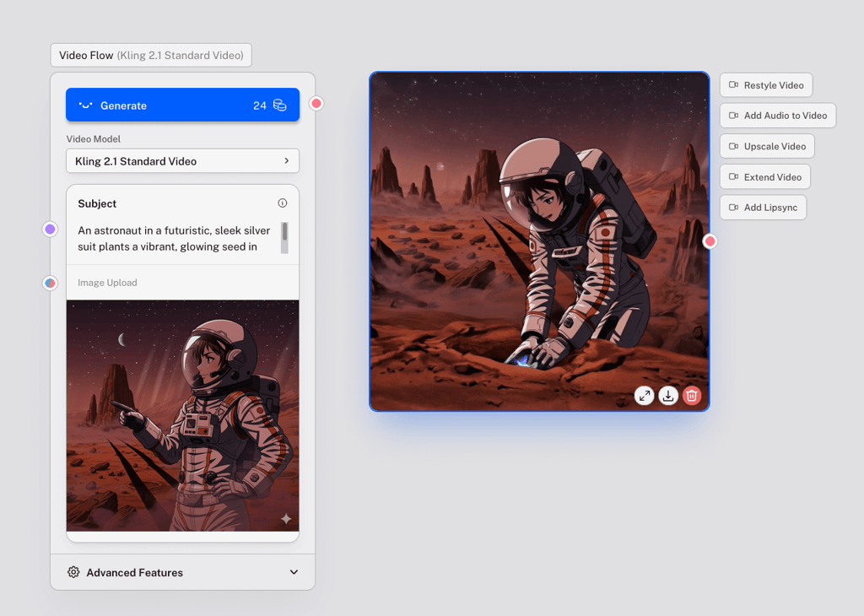
Task: Click the purple node connector beside Subject
Action: pos(50,230)
